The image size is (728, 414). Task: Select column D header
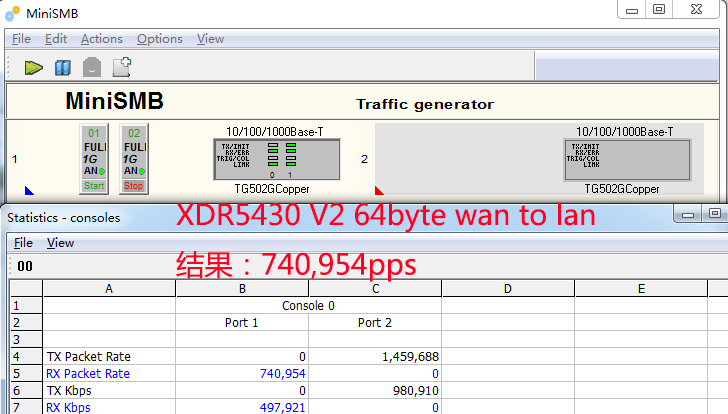508,289
